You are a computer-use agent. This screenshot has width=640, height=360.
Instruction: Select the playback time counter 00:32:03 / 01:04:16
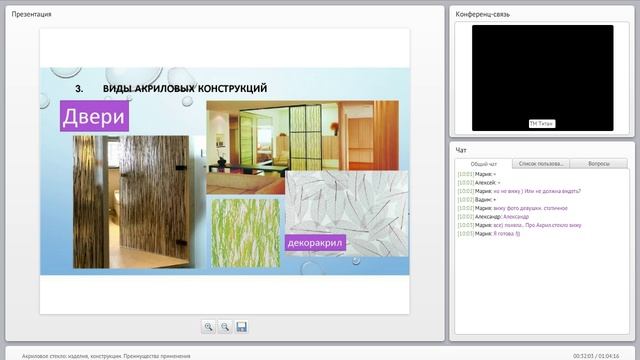[596, 356]
